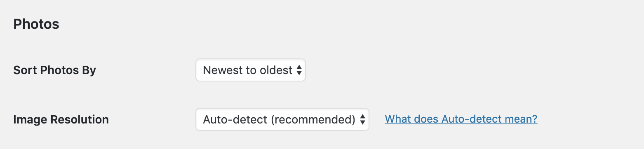The image size is (644, 149).
Task: Expand the photo sort order options
Action: coord(250,70)
